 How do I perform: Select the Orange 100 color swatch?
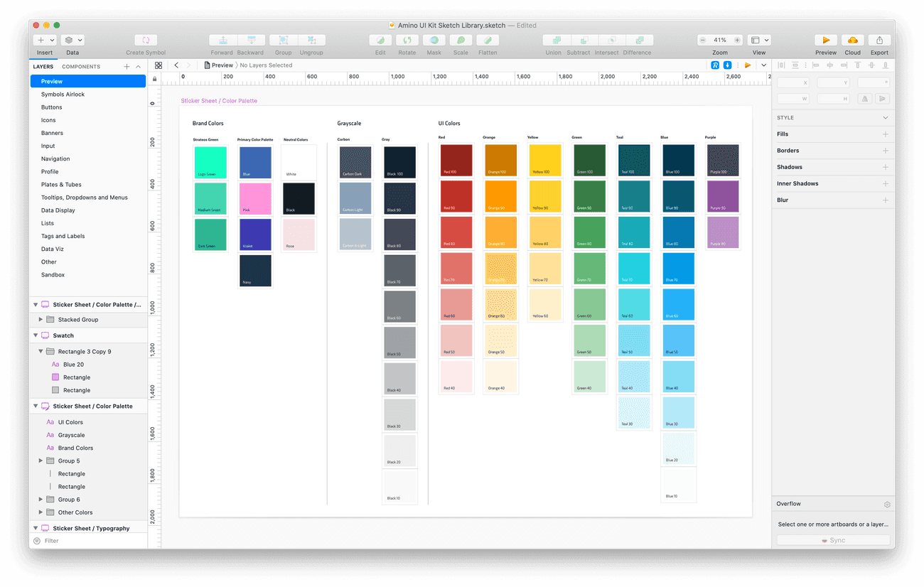tap(500, 160)
